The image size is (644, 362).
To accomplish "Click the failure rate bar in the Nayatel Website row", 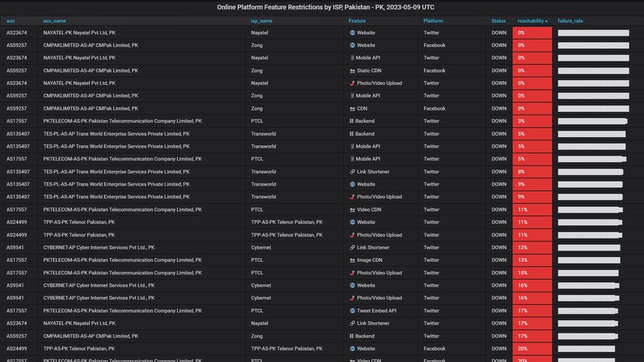I will 593,33.
